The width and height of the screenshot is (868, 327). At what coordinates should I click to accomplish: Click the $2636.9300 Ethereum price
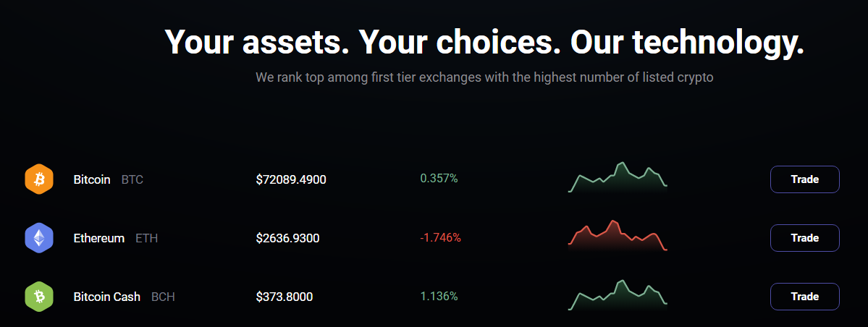tap(288, 239)
